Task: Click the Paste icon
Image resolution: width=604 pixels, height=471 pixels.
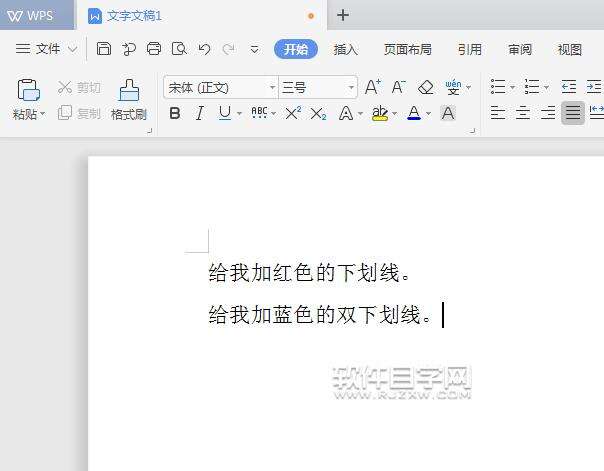Action: point(29,90)
